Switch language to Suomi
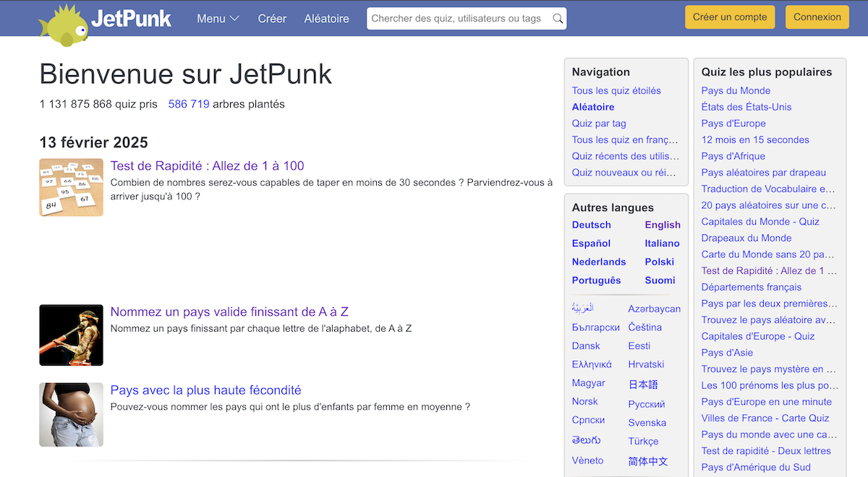 pos(660,280)
